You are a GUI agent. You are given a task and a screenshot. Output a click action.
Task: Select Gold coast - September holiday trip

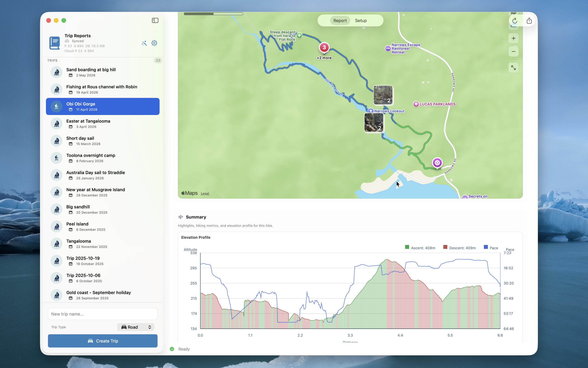click(103, 295)
